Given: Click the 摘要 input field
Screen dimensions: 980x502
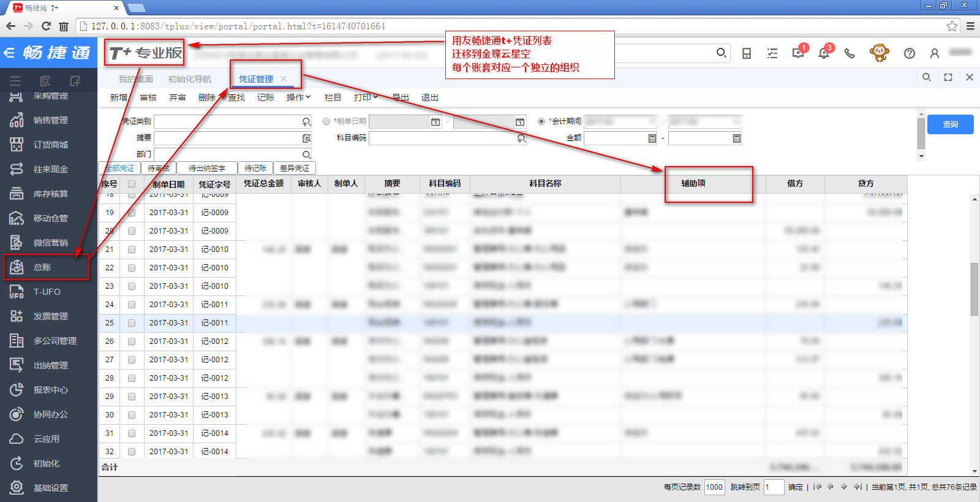Looking at the screenshot, I should [x=228, y=138].
